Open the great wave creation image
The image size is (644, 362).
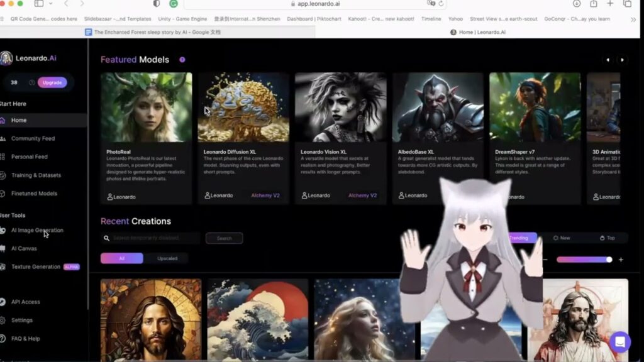pos(257,320)
